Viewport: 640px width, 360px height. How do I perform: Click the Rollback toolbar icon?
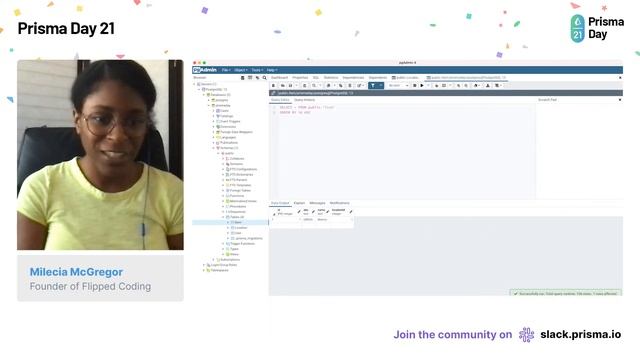pos(466,85)
